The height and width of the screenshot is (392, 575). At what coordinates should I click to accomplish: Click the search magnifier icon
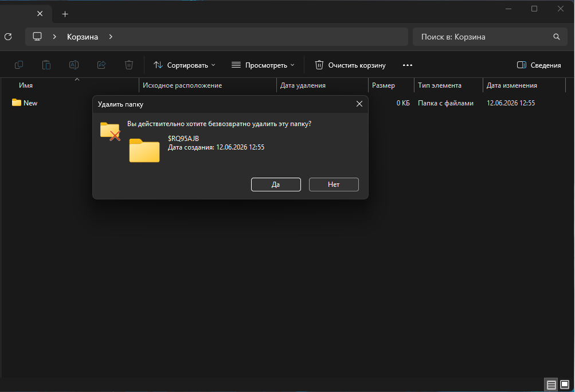click(556, 37)
